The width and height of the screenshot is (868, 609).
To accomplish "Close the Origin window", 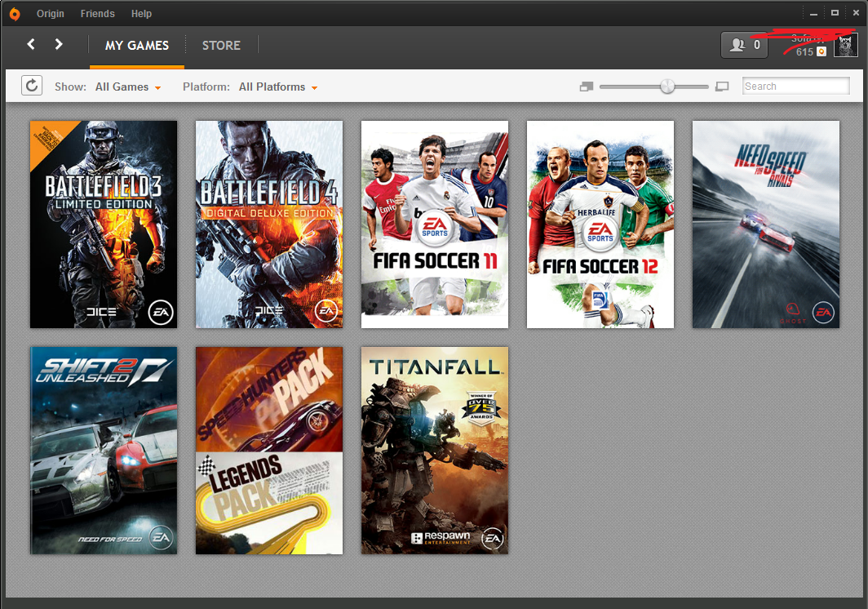I will 856,13.
